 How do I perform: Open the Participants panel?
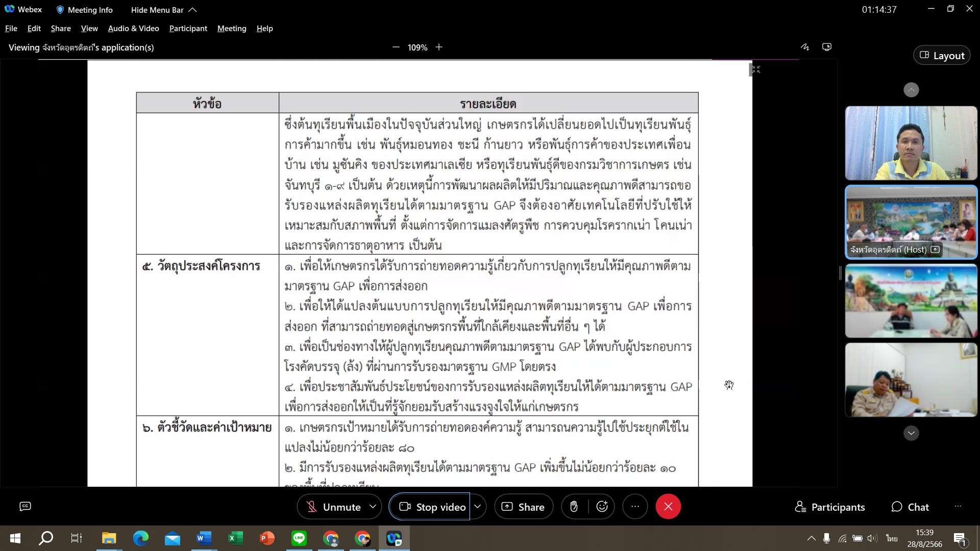(x=830, y=507)
